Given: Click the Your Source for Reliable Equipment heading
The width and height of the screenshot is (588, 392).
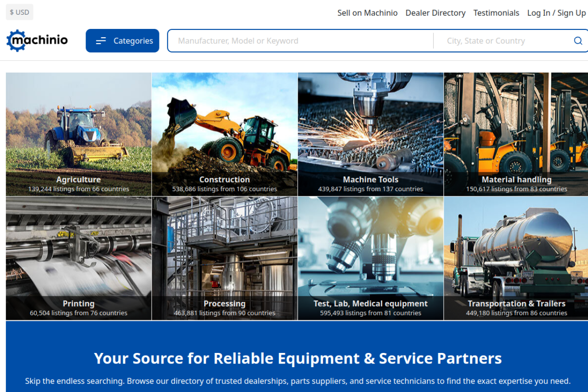Looking at the screenshot, I should (x=298, y=358).
